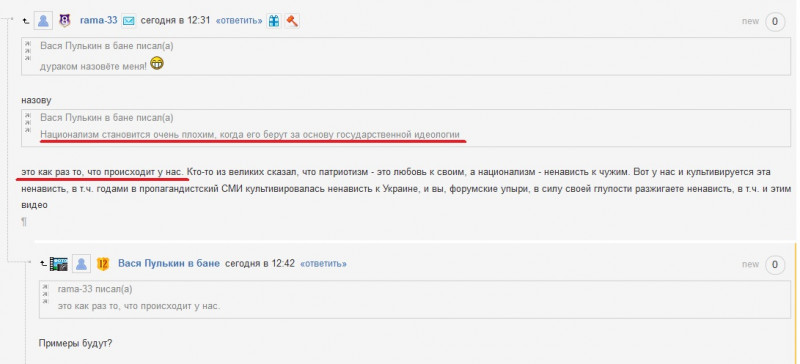Open Вася Пулькин в бане profile link
This screenshot has width=800, height=364.
169,263
